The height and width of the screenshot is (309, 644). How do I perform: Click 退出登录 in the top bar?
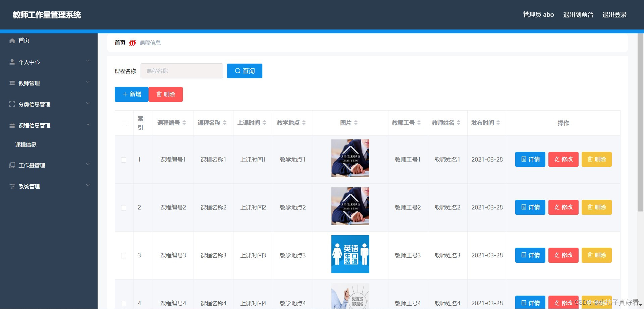614,15
